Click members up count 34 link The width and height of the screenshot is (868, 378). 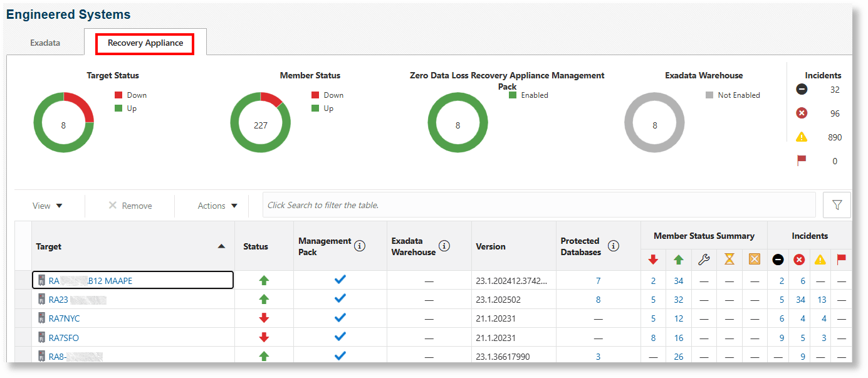[679, 281]
